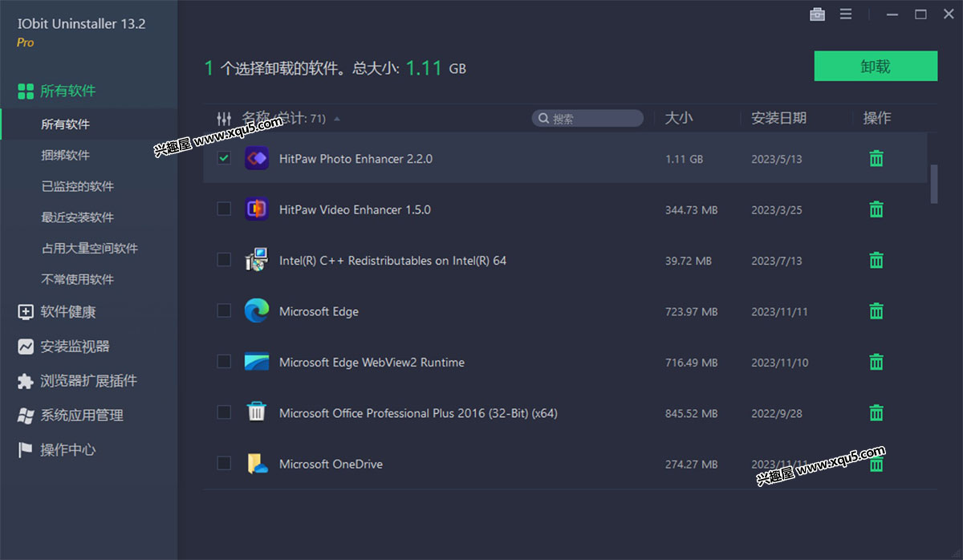The width and height of the screenshot is (963, 560).
Task: Open 浏览器扩展插件 section
Action: click(88, 381)
